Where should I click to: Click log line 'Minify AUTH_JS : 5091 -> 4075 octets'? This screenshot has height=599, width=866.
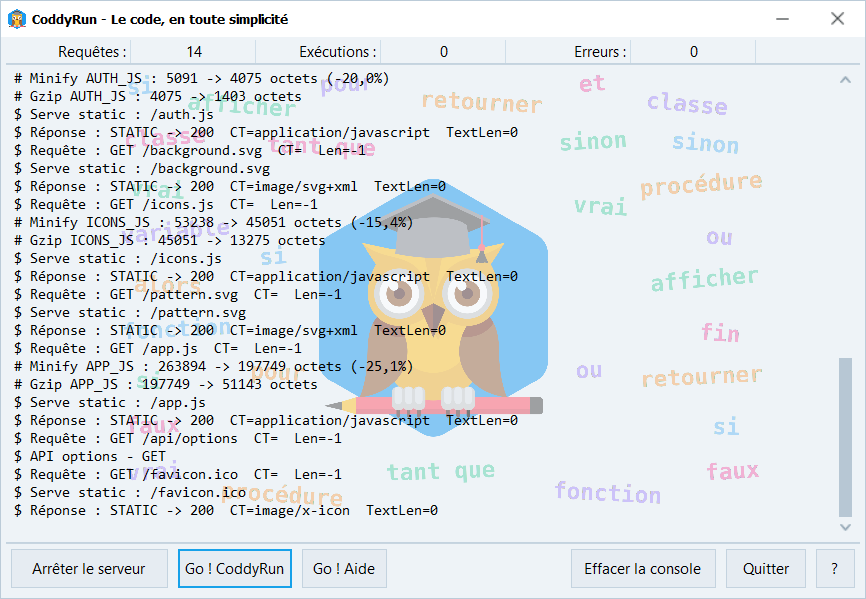point(202,78)
